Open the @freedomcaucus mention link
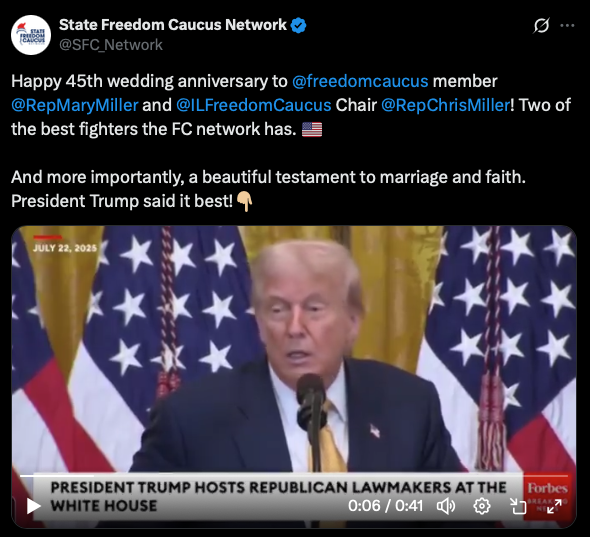Screen dimensions: 590x537 360,81
